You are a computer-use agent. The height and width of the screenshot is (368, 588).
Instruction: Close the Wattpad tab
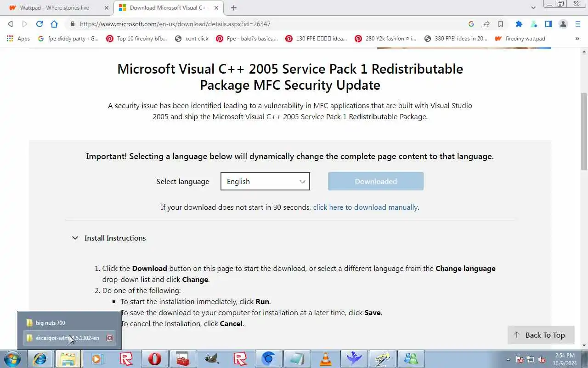(x=107, y=8)
